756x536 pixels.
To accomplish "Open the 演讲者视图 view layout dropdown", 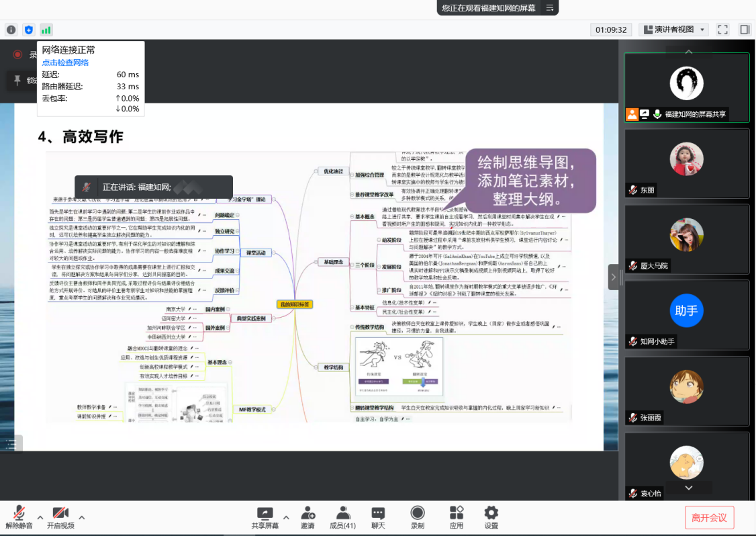I will point(673,30).
